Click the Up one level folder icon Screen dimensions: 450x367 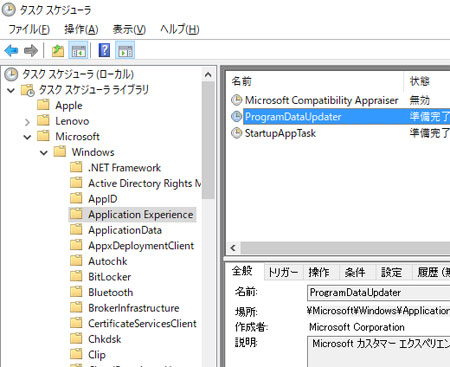(58, 51)
